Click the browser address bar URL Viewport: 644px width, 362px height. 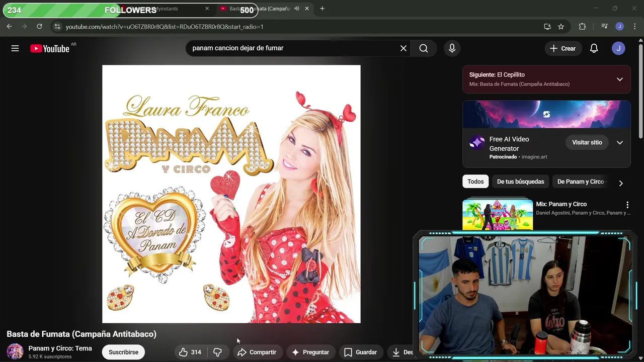[x=165, y=27]
